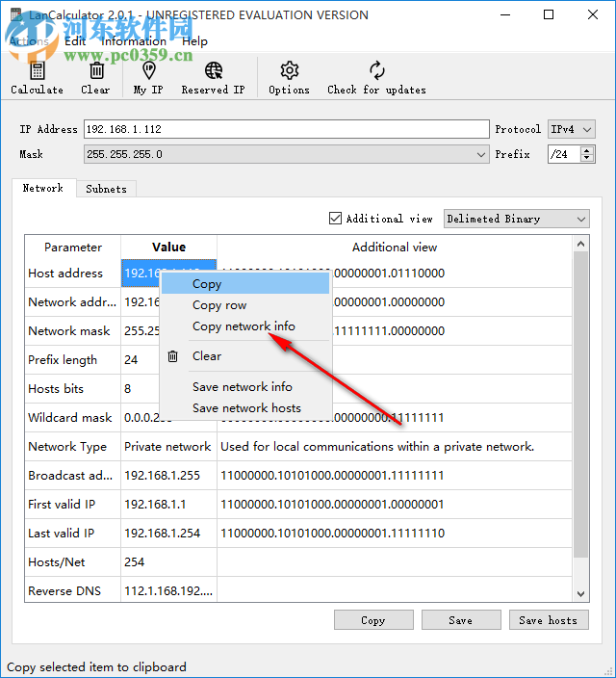Open the Edit menu
Screen dimensions: 616x678
pos(75,41)
